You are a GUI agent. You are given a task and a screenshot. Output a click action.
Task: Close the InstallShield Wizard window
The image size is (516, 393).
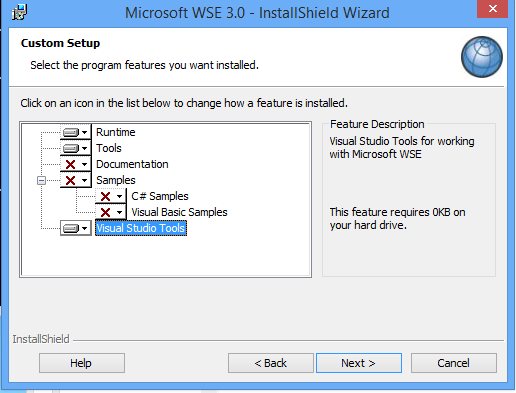click(492, 9)
